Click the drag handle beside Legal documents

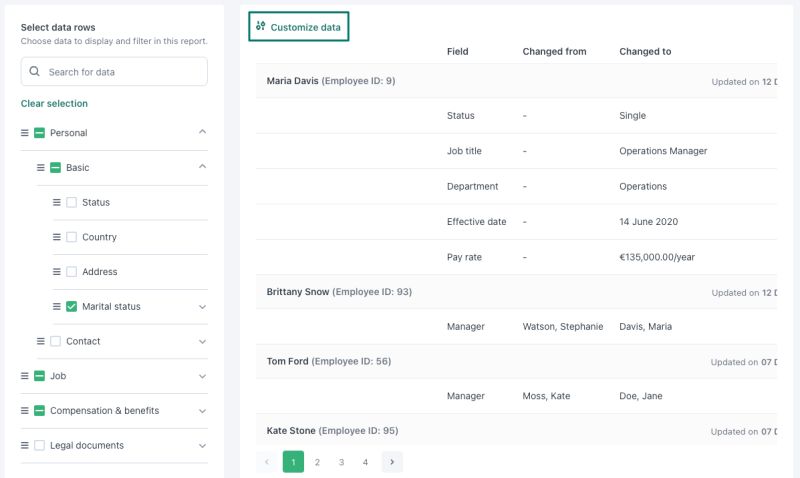click(x=24, y=445)
